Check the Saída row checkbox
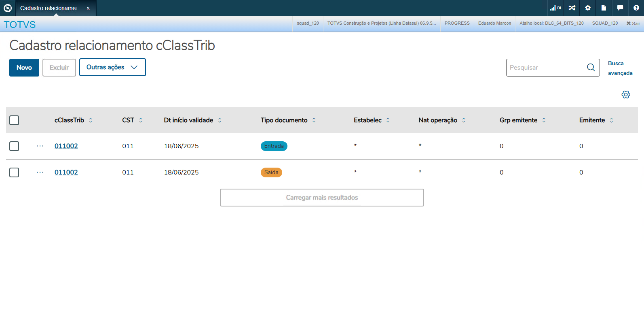 pos(14,172)
